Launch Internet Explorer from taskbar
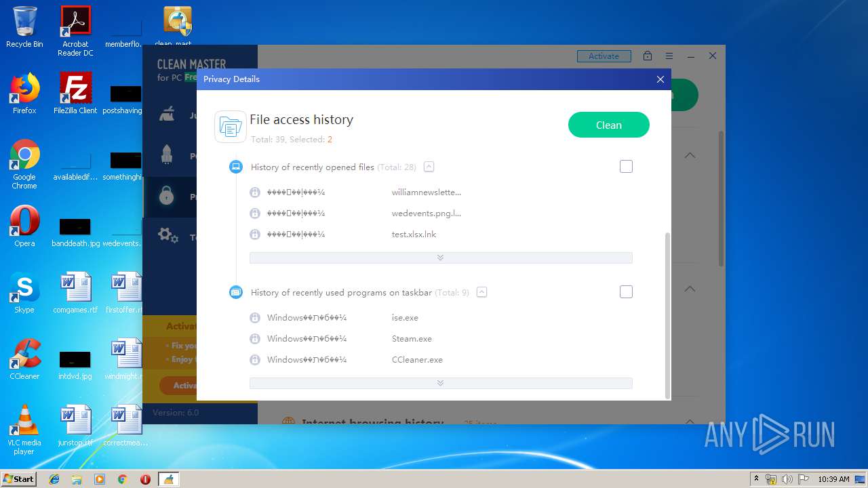The image size is (868, 488). click(x=54, y=479)
